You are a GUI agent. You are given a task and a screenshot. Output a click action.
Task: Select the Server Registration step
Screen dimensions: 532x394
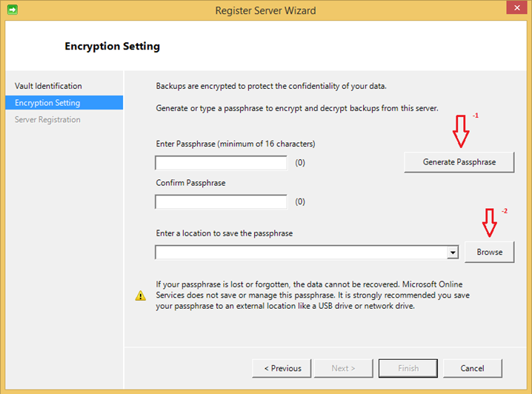47,120
